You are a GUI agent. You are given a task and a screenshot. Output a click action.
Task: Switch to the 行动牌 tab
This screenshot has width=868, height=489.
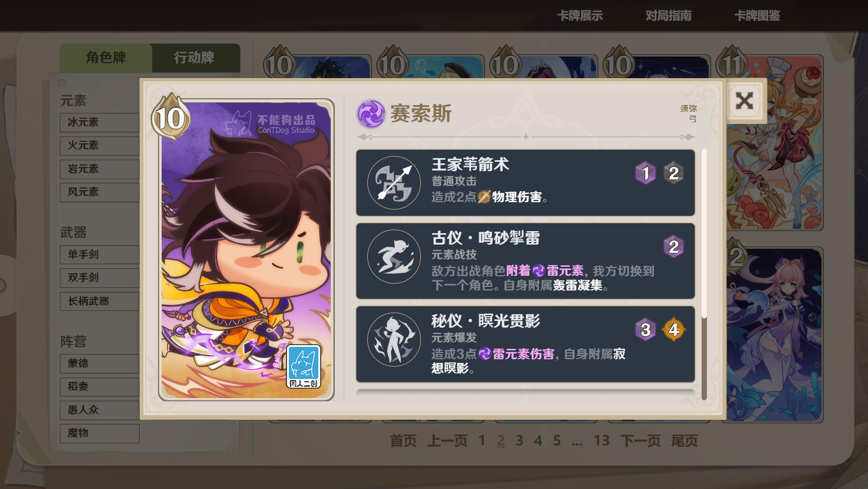194,58
